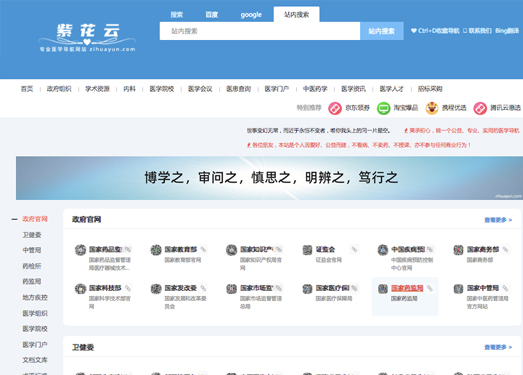The height and width of the screenshot is (375, 523).
Task: Click link icon beside 国家科技部
Action: 128,288
